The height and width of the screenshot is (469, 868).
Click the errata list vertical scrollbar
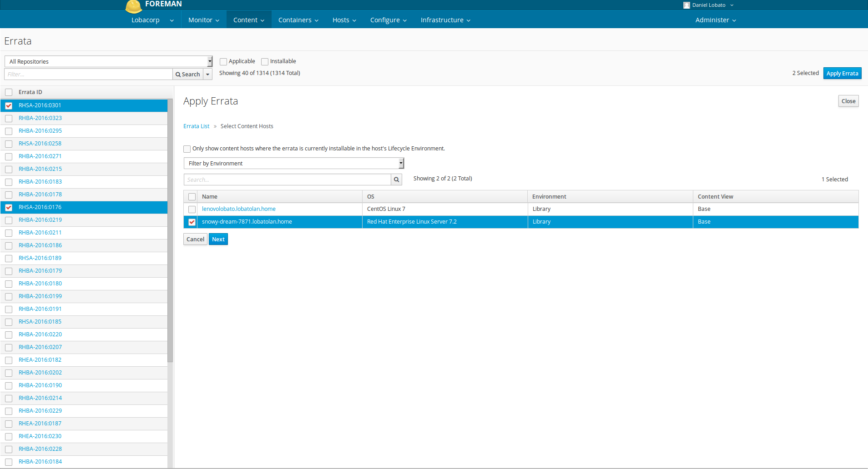coord(170,227)
